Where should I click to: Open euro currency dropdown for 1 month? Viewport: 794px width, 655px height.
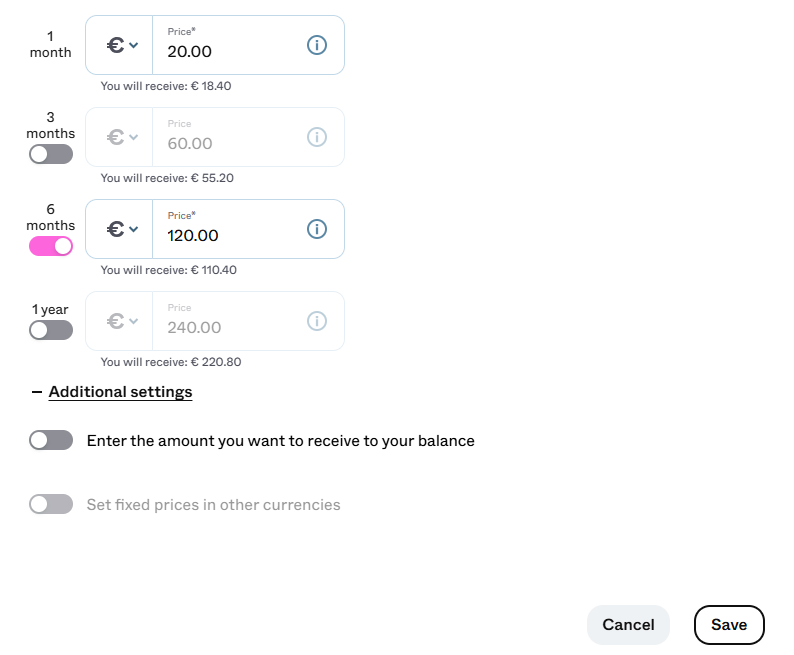point(122,45)
